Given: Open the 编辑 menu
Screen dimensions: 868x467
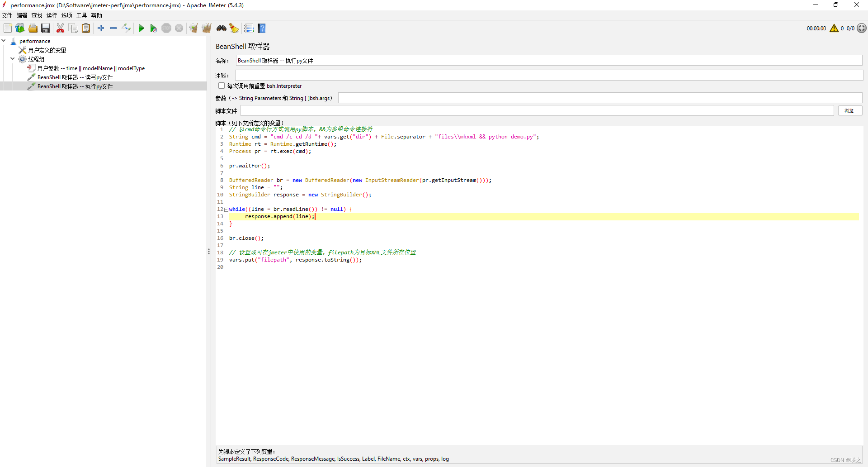Looking at the screenshot, I should [x=22, y=15].
